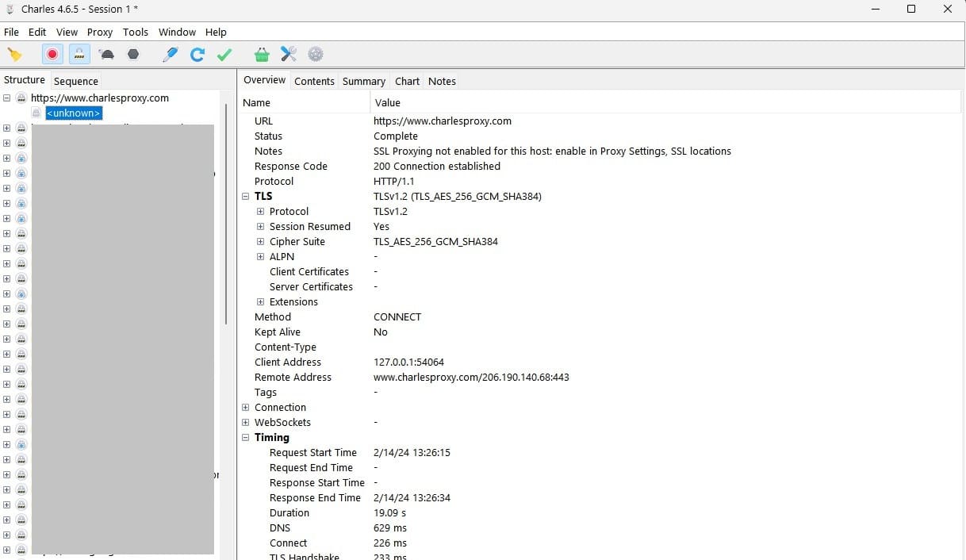Toggle throttling with the turtle icon
This screenshot has width=966, height=560.
point(106,55)
